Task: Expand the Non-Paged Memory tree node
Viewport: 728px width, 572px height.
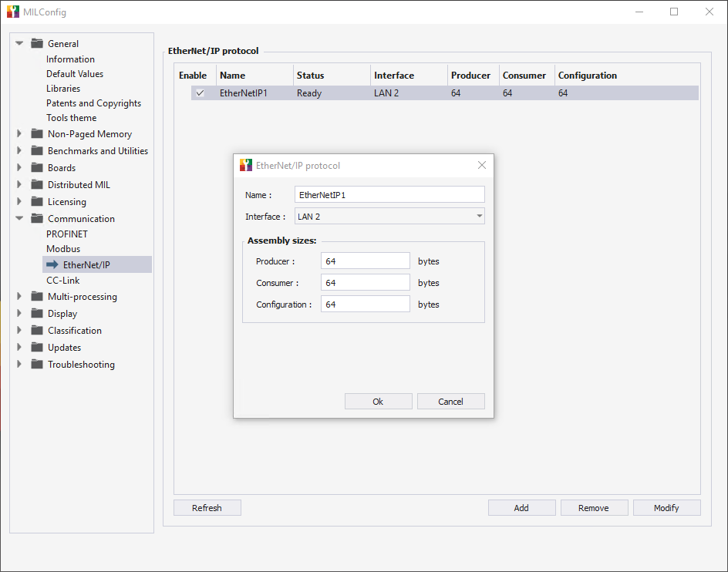Action: pyautogui.click(x=19, y=134)
